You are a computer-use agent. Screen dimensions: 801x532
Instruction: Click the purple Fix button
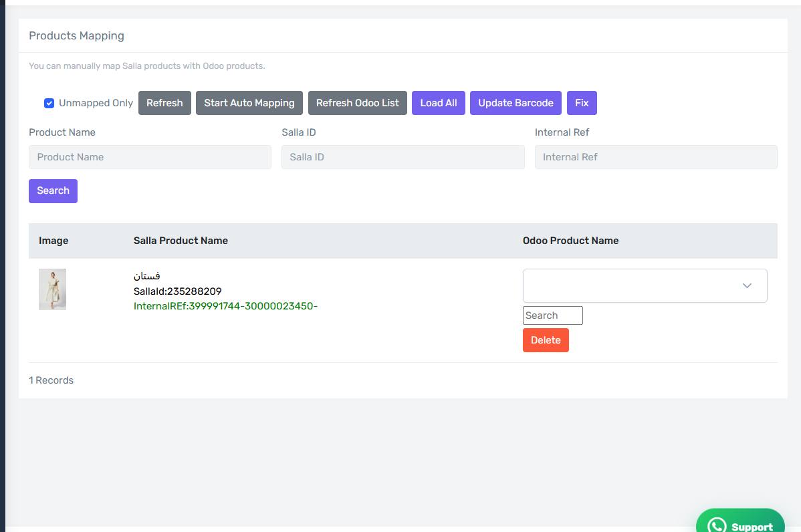click(x=582, y=103)
